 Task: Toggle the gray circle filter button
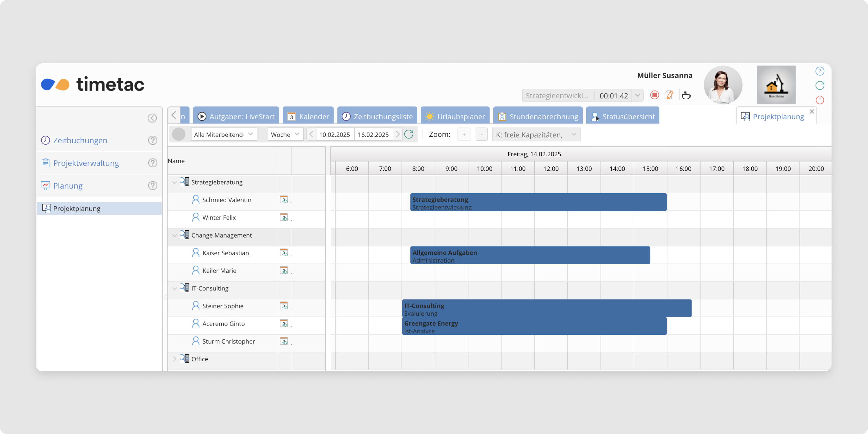point(179,135)
